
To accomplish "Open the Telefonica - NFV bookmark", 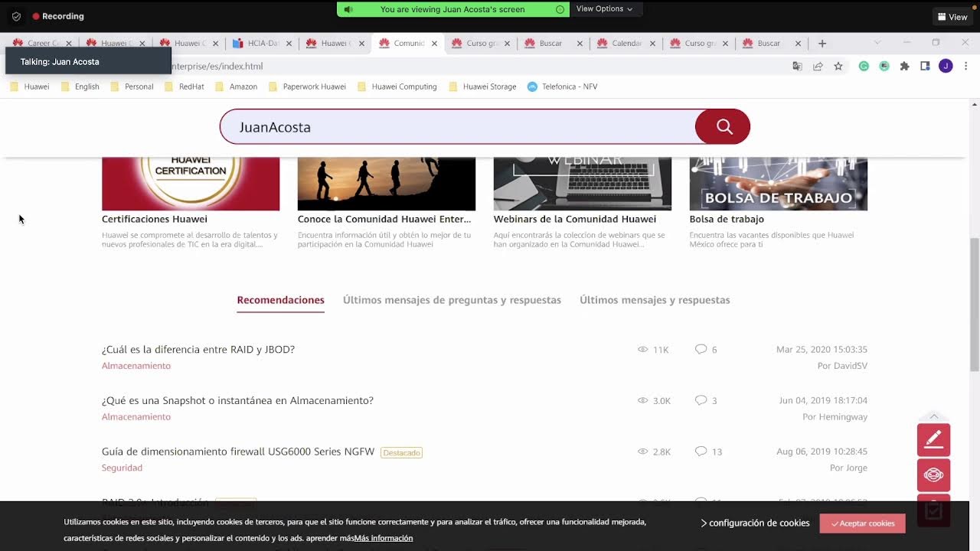I will coord(562,86).
